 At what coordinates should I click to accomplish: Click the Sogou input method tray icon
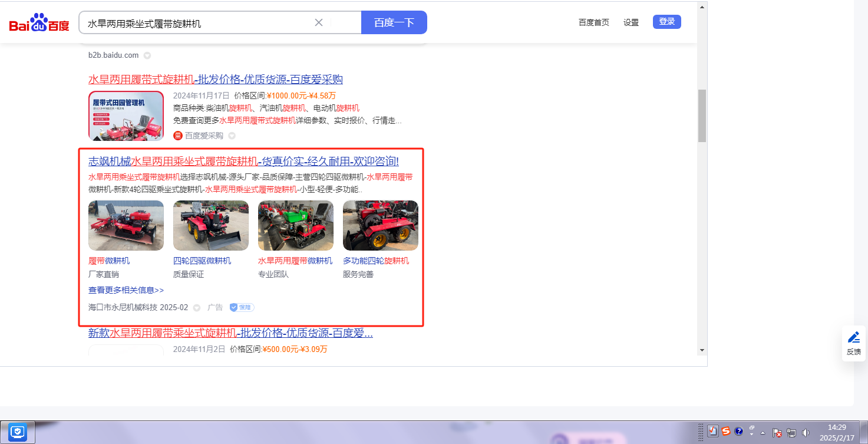pos(727,432)
